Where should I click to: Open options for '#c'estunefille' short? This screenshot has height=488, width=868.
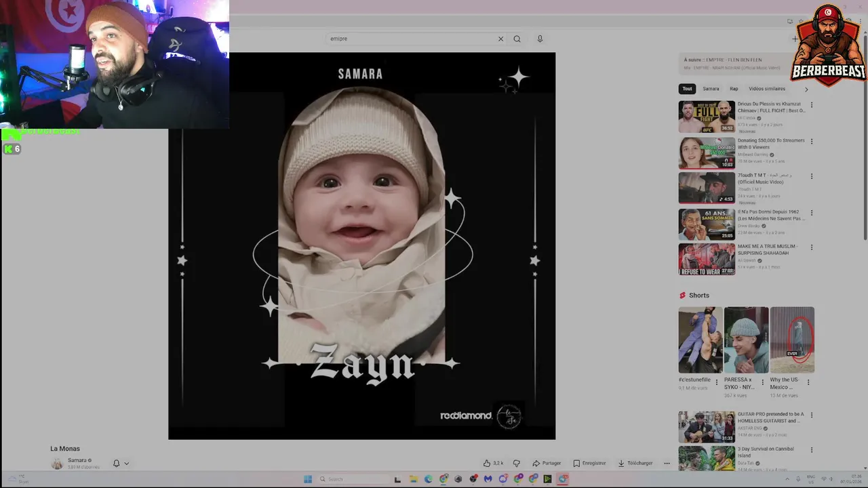pos(717,382)
